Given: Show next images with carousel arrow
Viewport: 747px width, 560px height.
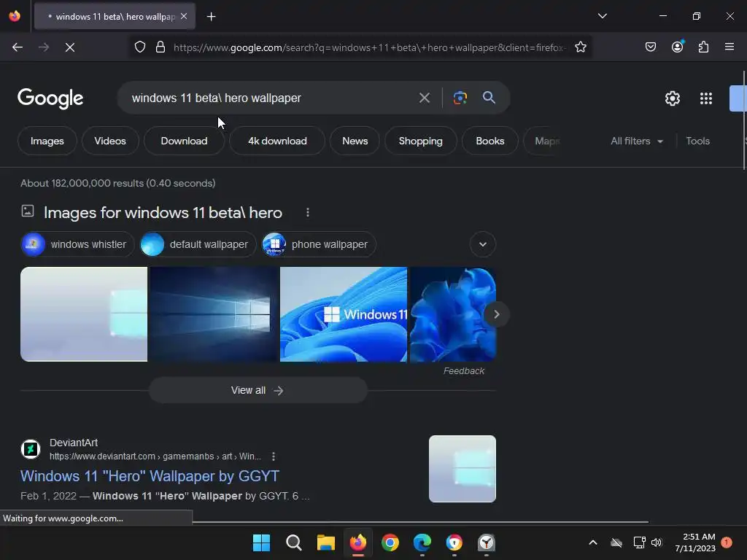Looking at the screenshot, I should 496,314.
